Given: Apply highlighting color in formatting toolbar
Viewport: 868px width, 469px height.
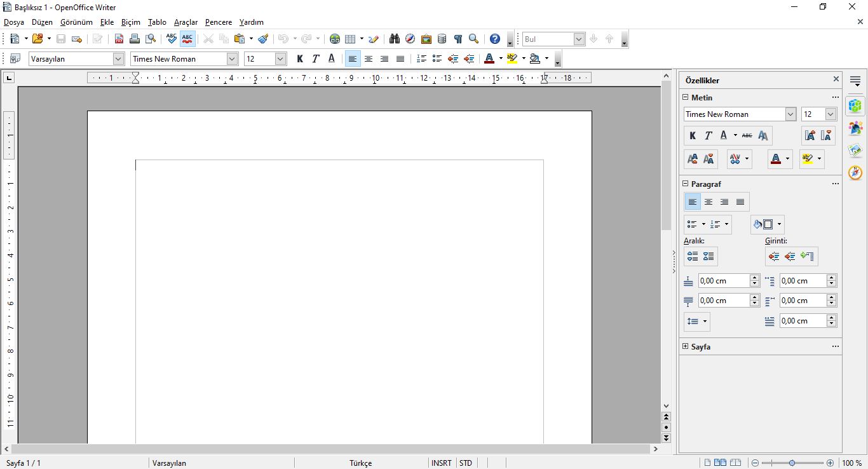Looking at the screenshot, I should [512, 58].
